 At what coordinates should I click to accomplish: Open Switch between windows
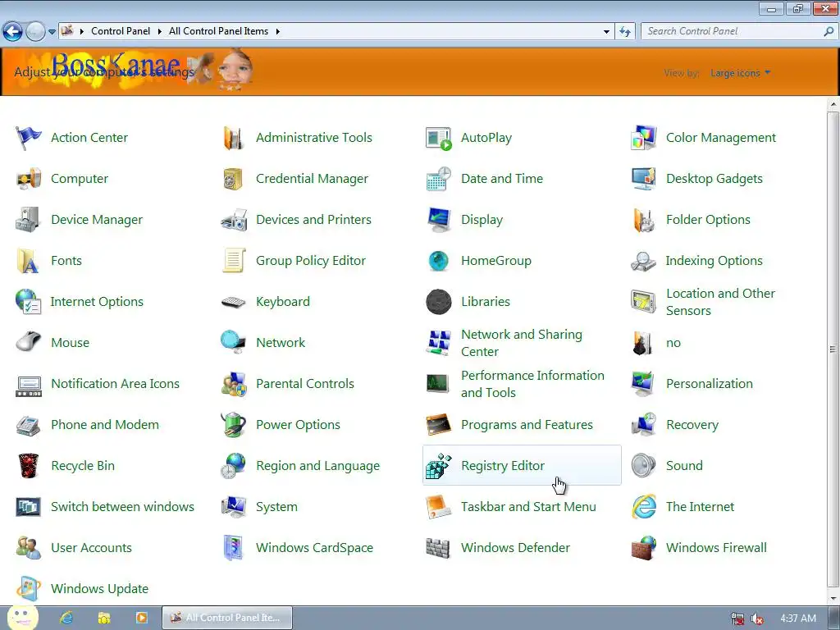tap(122, 507)
